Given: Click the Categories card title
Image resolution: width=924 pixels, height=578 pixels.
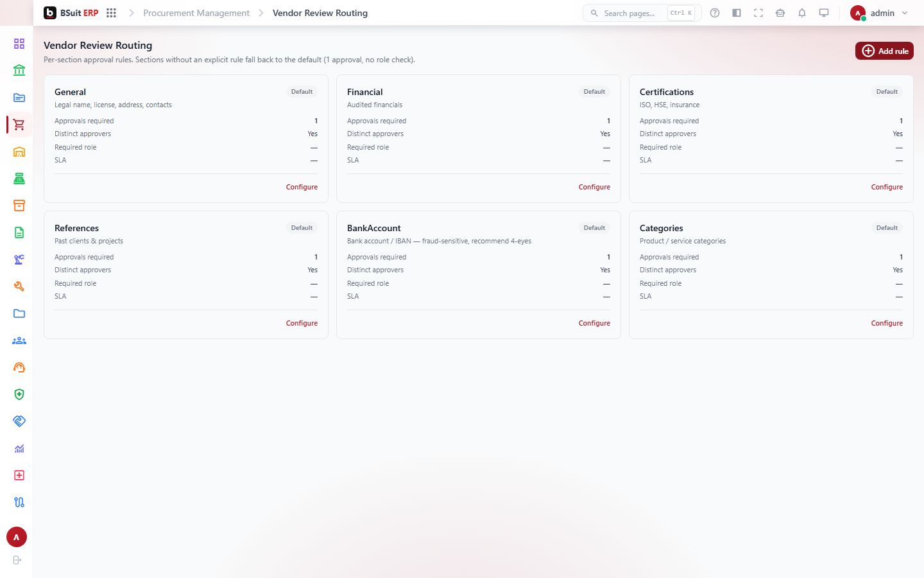Looking at the screenshot, I should click(661, 228).
